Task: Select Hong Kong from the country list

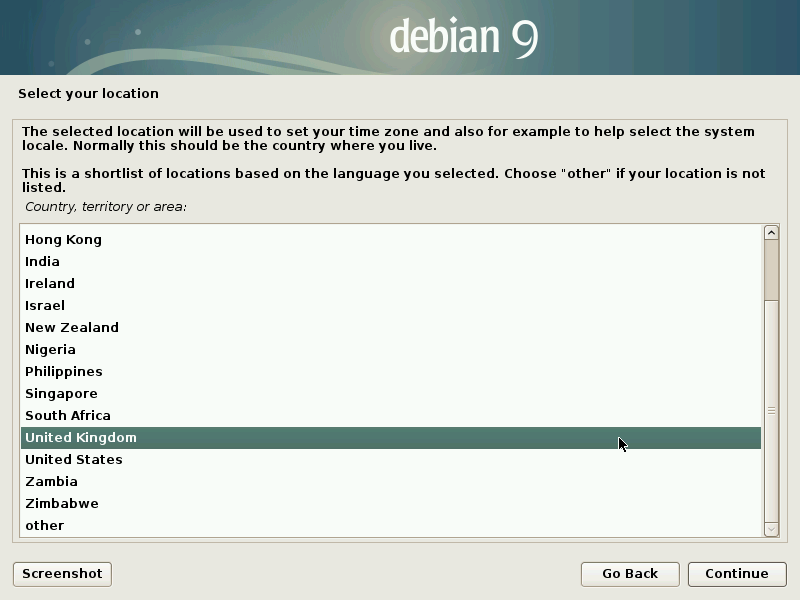Action: (x=391, y=240)
